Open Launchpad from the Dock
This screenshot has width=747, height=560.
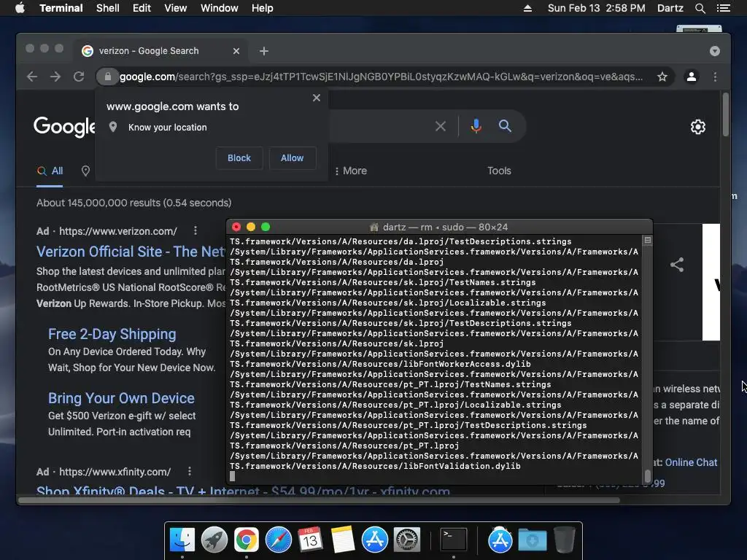[x=214, y=540]
